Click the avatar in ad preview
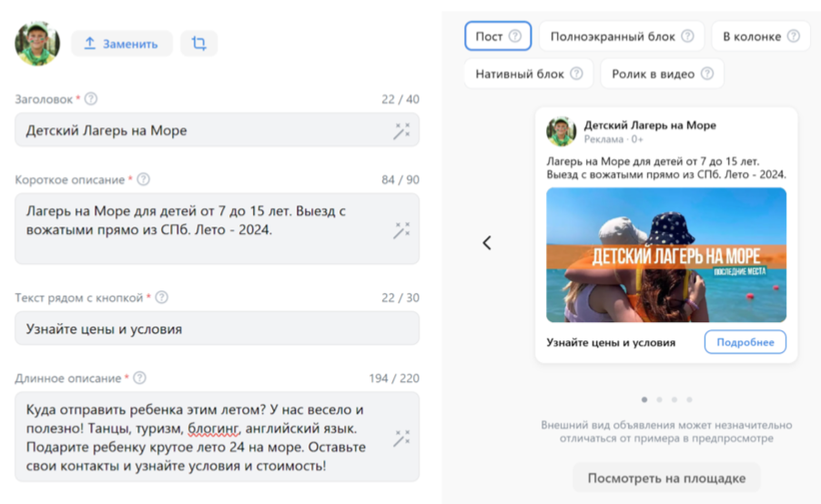Image resolution: width=821 pixels, height=504 pixels. coord(562,131)
